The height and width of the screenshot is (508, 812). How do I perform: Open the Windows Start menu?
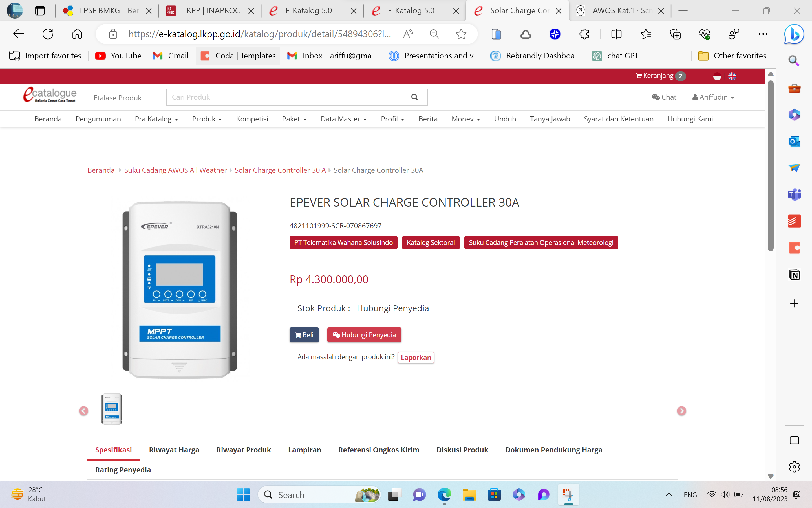(243, 494)
